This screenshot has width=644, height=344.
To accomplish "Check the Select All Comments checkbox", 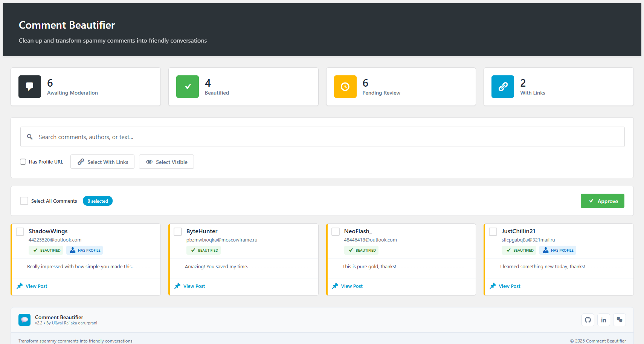I will point(24,201).
